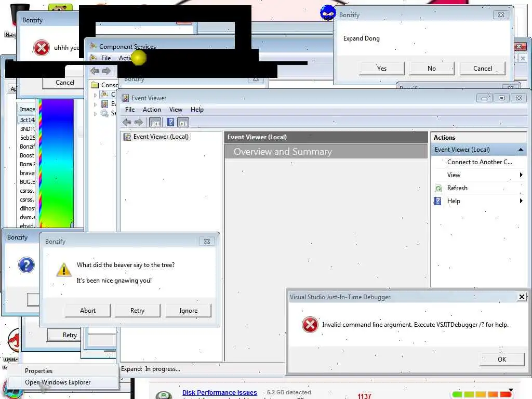Click the blue question mark icon in Bonzify dialog
Screen dimensions: 532x399
tap(26, 265)
